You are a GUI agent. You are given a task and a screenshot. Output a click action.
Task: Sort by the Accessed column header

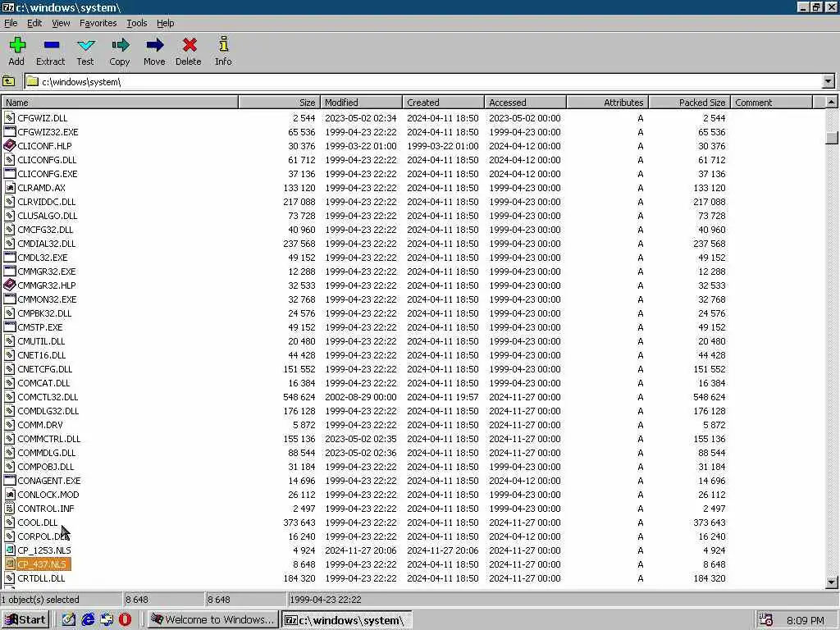tap(525, 103)
